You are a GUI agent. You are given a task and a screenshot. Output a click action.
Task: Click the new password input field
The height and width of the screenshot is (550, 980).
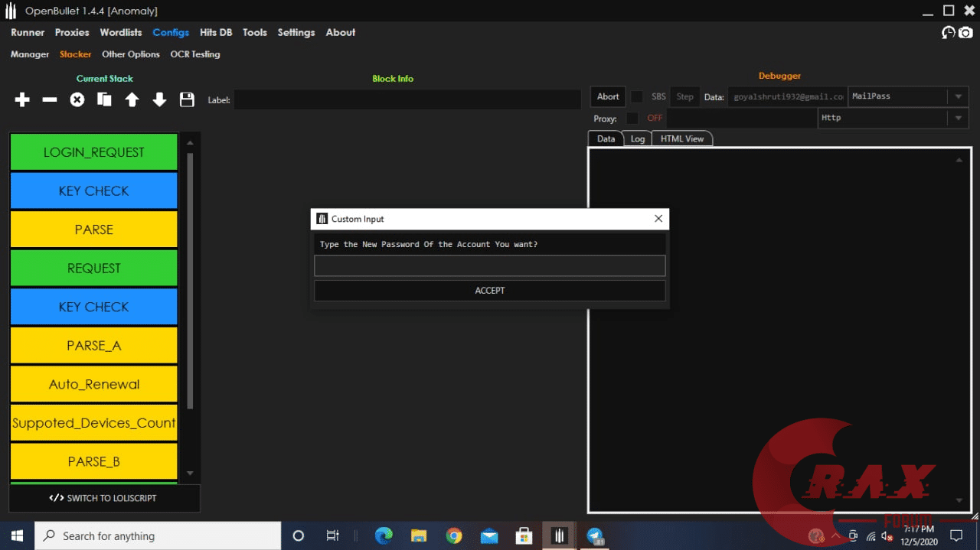pyautogui.click(x=490, y=265)
